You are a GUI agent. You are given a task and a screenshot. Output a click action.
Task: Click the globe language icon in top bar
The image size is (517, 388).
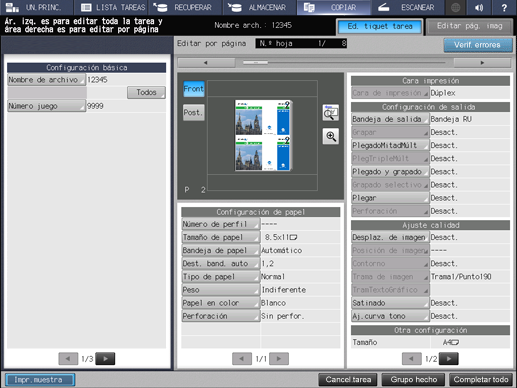pyautogui.click(x=455, y=7)
